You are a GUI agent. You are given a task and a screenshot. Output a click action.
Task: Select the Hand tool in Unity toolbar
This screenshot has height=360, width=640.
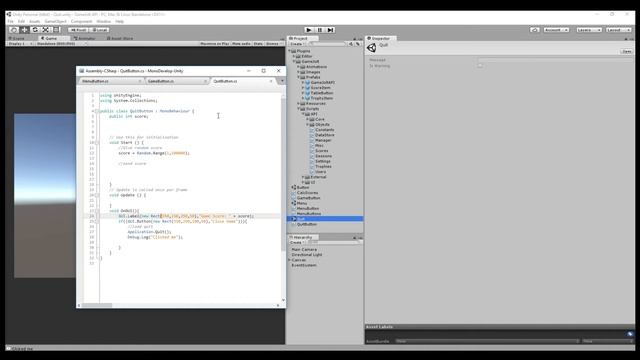coord(14,30)
